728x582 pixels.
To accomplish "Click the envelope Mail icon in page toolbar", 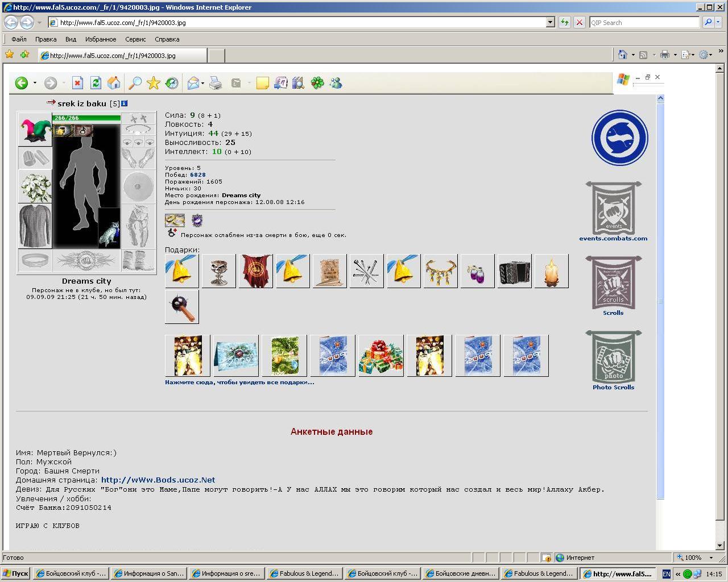I will pos(193,83).
